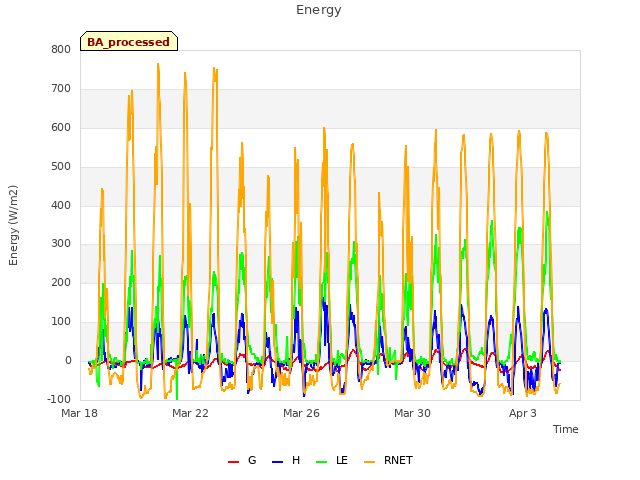Screen dimensions: 640x480
Task: Click the 800 y-axis tick label
Action: point(61,49)
